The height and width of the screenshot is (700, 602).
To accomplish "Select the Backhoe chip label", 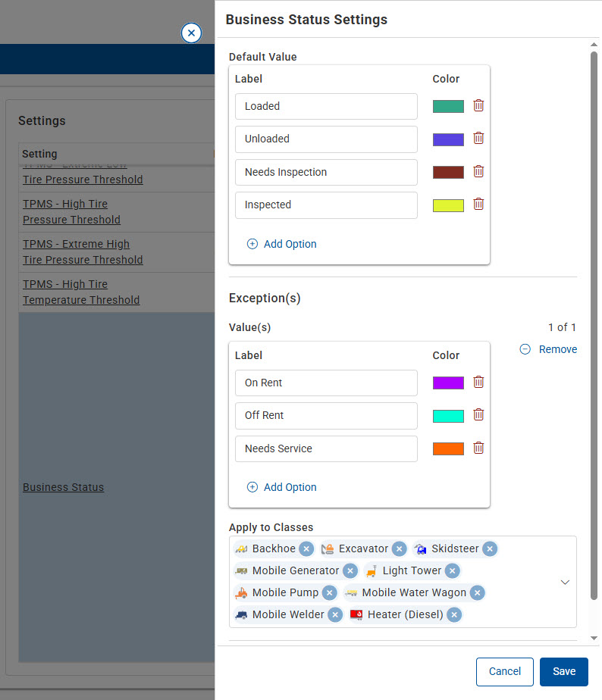I will [274, 548].
